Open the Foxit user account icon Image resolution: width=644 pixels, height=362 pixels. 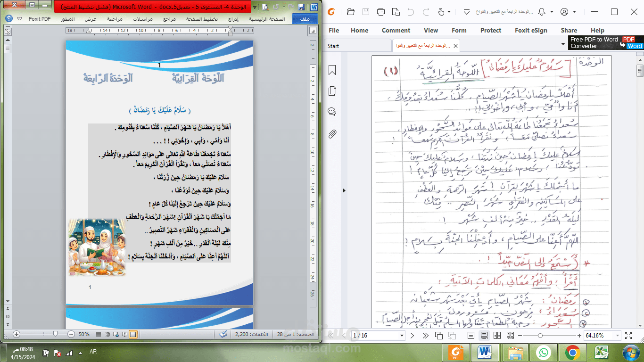pyautogui.click(x=564, y=12)
